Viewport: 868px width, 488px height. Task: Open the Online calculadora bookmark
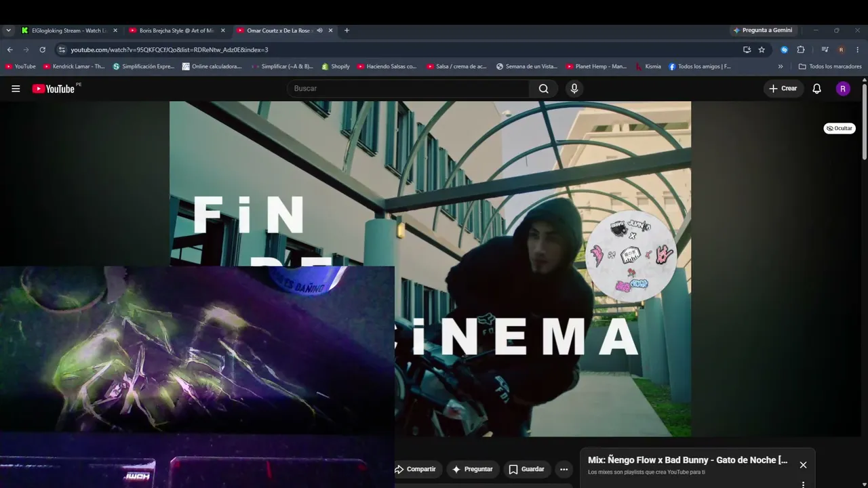[212, 66]
